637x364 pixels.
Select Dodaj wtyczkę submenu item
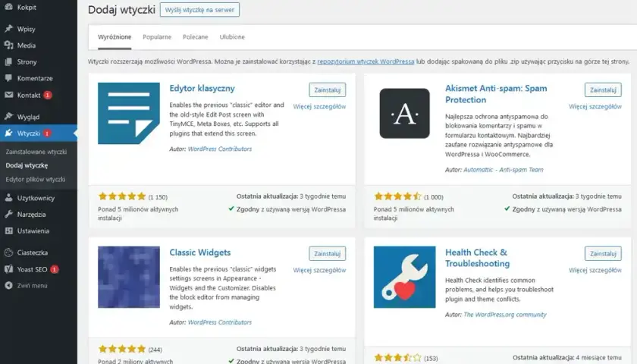click(x=27, y=165)
